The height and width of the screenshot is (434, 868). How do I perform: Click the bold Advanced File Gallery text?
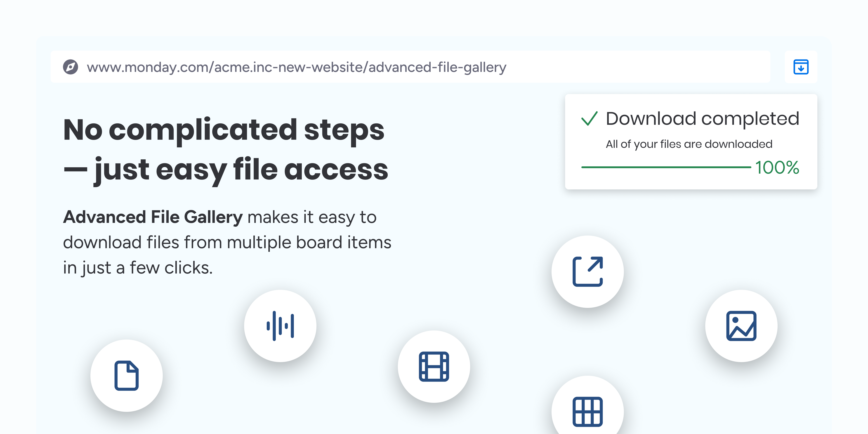click(153, 217)
